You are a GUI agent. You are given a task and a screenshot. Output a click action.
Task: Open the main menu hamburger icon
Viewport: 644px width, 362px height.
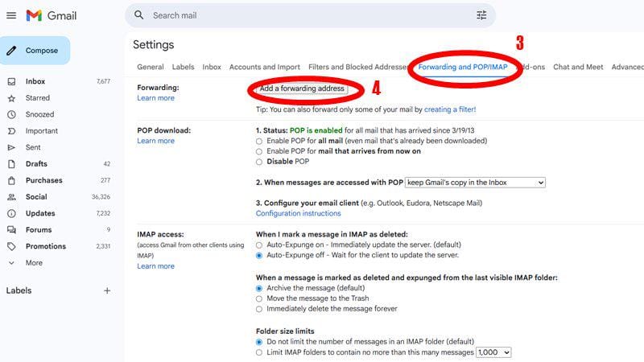click(x=11, y=15)
